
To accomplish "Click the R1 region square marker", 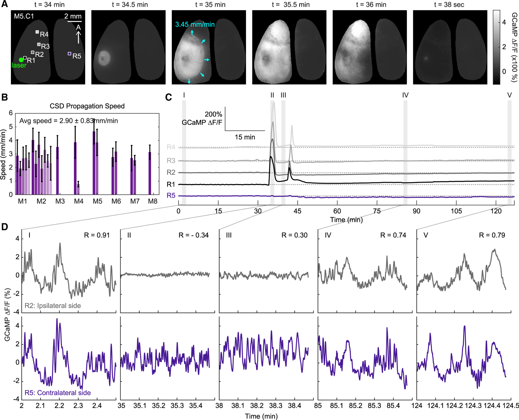I will [x=25, y=58].
